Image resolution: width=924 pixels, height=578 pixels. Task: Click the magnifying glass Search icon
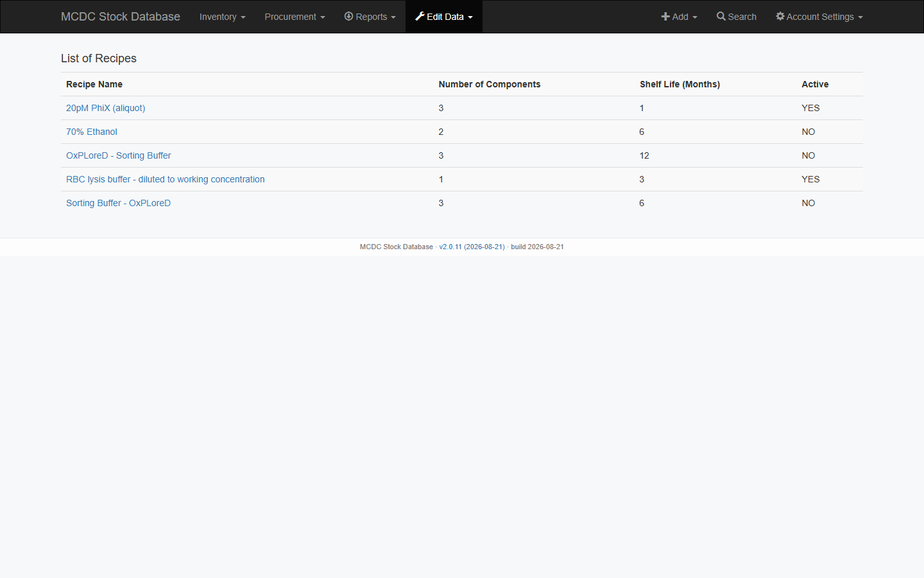(x=721, y=16)
